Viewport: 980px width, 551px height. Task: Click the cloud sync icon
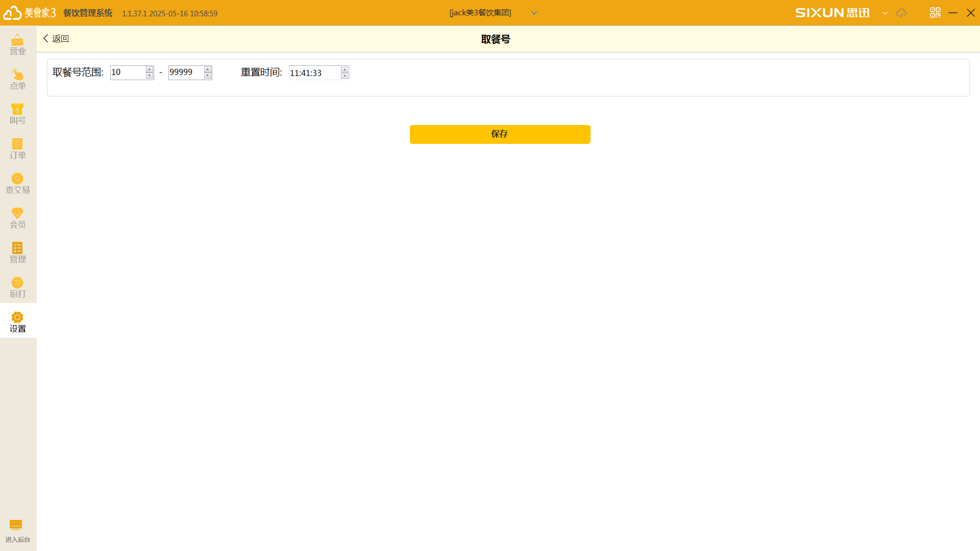click(901, 13)
